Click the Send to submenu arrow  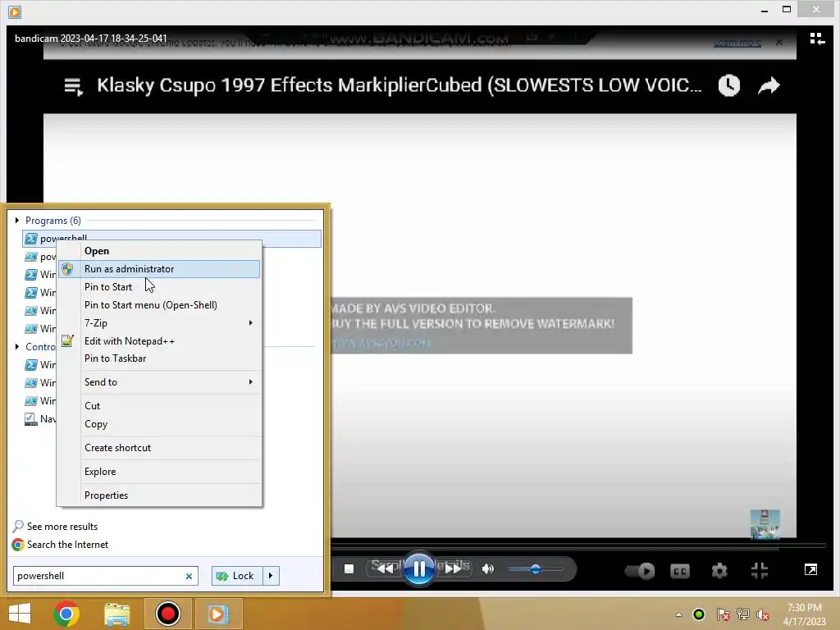coord(251,382)
